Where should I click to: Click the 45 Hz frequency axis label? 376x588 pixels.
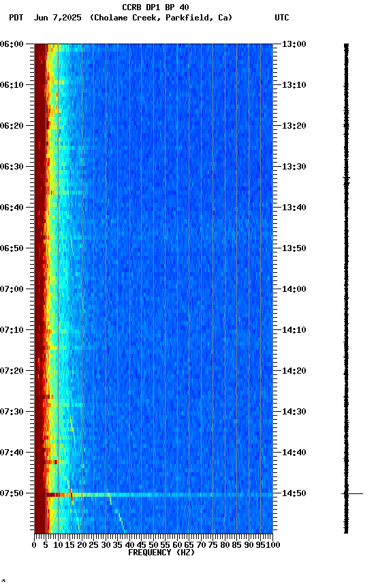tap(141, 545)
